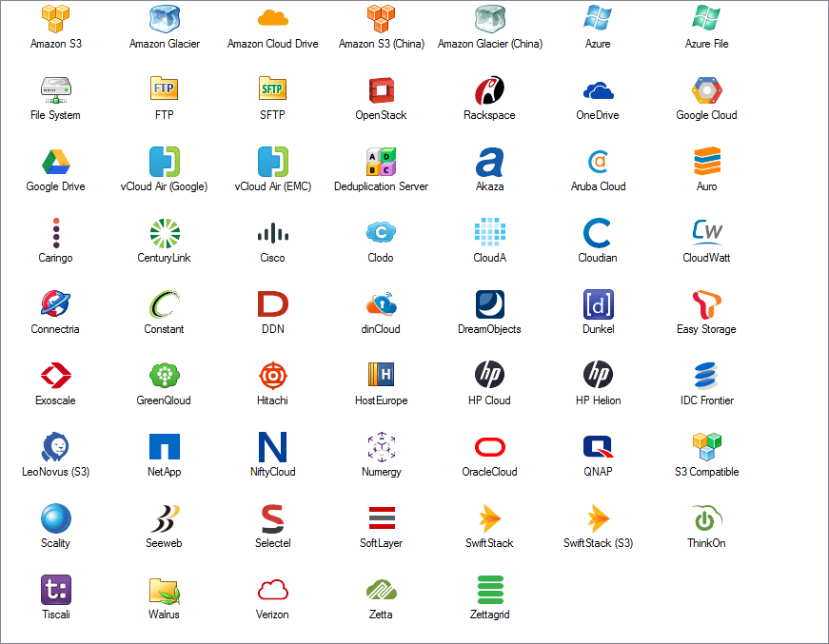The height and width of the screenshot is (644, 829).
Task: Choose the Constant green C icon
Action: pos(165,304)
